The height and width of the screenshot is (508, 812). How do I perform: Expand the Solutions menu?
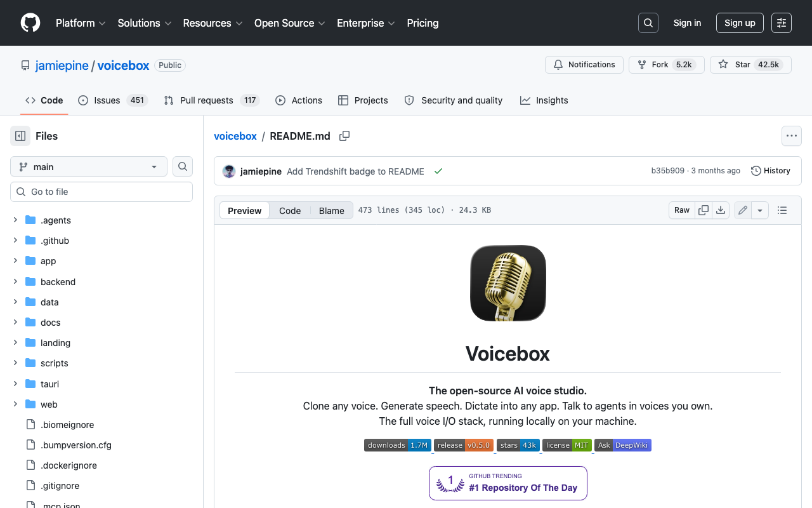(x=145, y=23)
